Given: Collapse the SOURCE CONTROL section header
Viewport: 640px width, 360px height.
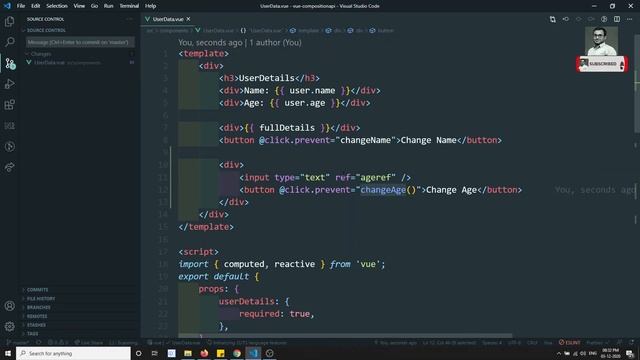Looking at the screenshot, I should coord(46,30).
